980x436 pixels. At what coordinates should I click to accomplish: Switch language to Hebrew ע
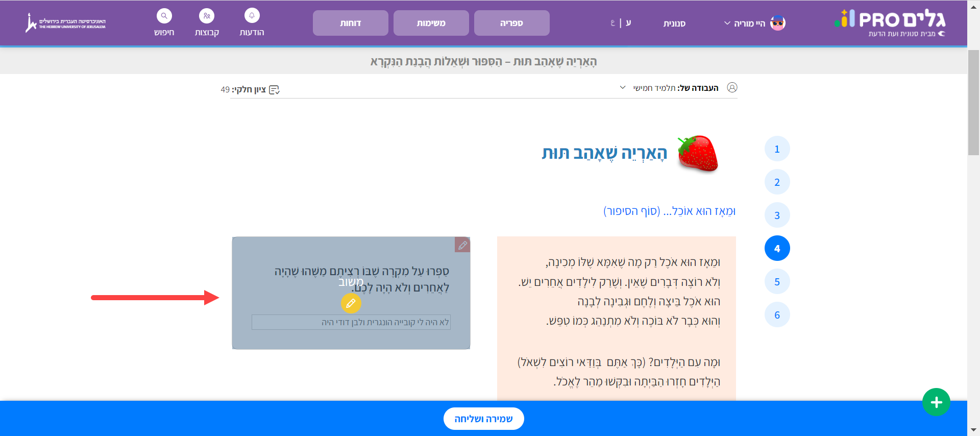tap(628, 23)
